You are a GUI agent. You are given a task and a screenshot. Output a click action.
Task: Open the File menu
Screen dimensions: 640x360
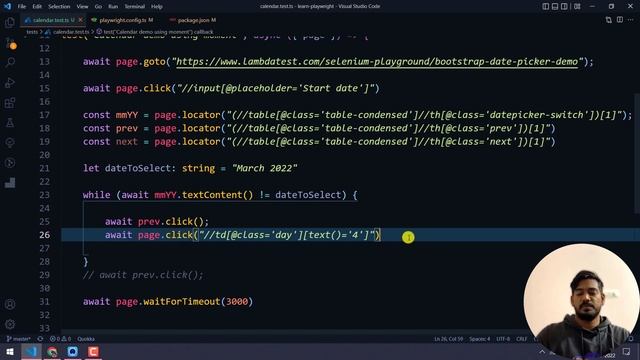point(22,7)
